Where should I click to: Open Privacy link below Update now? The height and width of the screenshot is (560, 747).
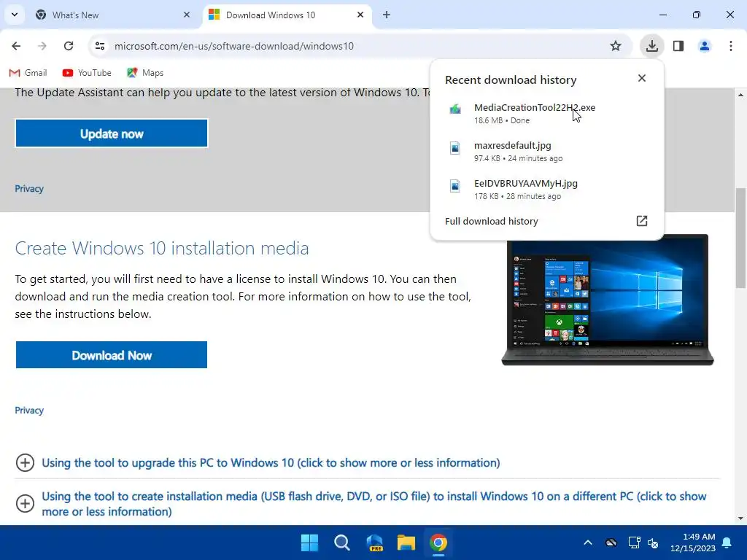(29, 189)
